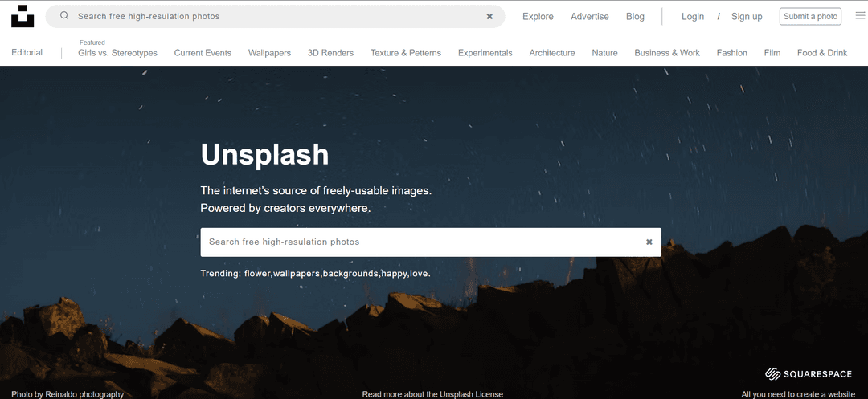The width and height of the screenshot is (868, 399).
Task: Open the Advertise page
Action: 590,17
